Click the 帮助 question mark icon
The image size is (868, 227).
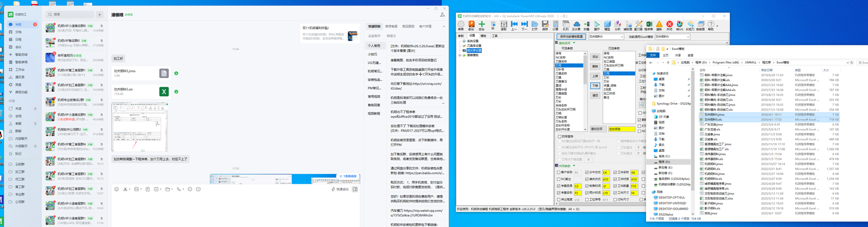[711, 25]
